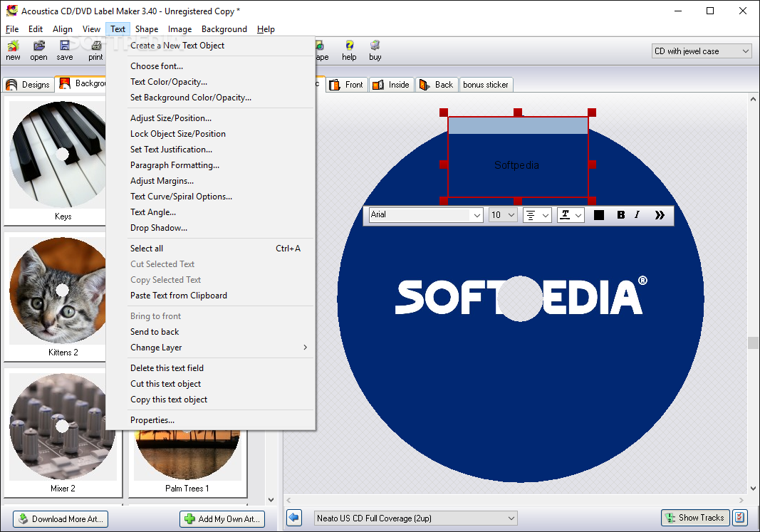The width and height of the screenshot is (760, 532).
Task: Switch to the Back tab
Action: [x=437, y=85]
